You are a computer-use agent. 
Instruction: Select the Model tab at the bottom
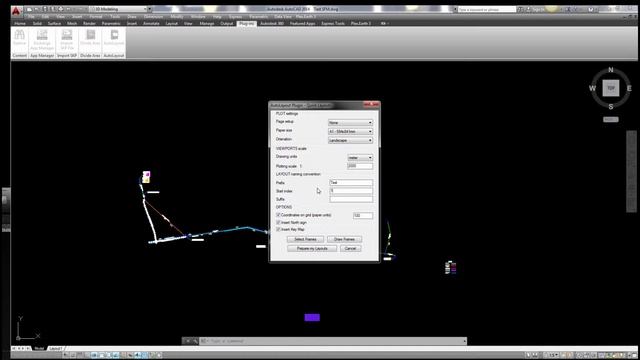point(39,348)
